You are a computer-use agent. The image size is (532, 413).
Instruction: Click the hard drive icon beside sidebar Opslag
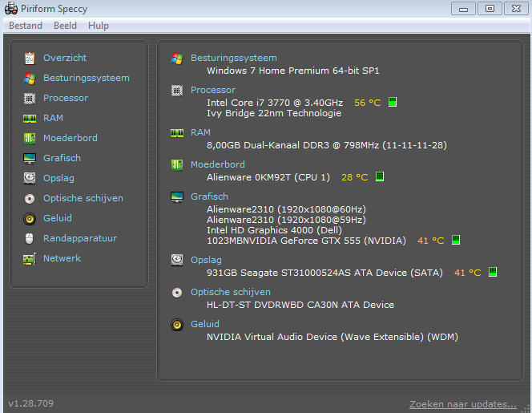(30, 178)
